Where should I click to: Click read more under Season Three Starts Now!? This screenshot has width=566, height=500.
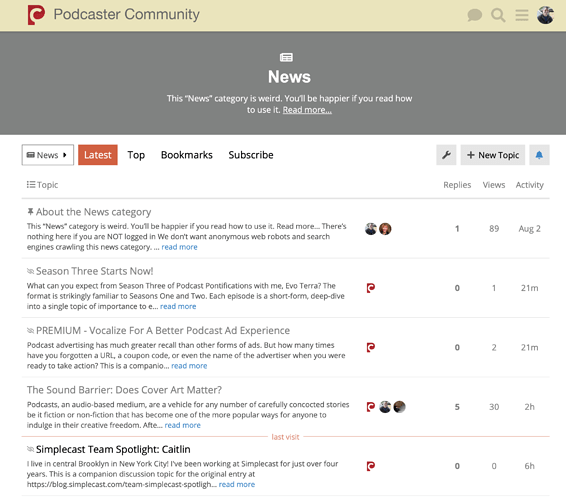[x=178, y=306]
